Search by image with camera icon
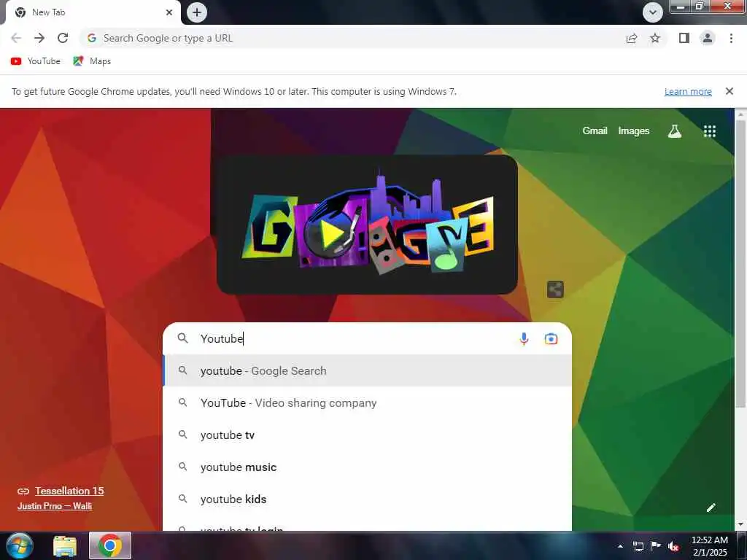 pos(551,338)
